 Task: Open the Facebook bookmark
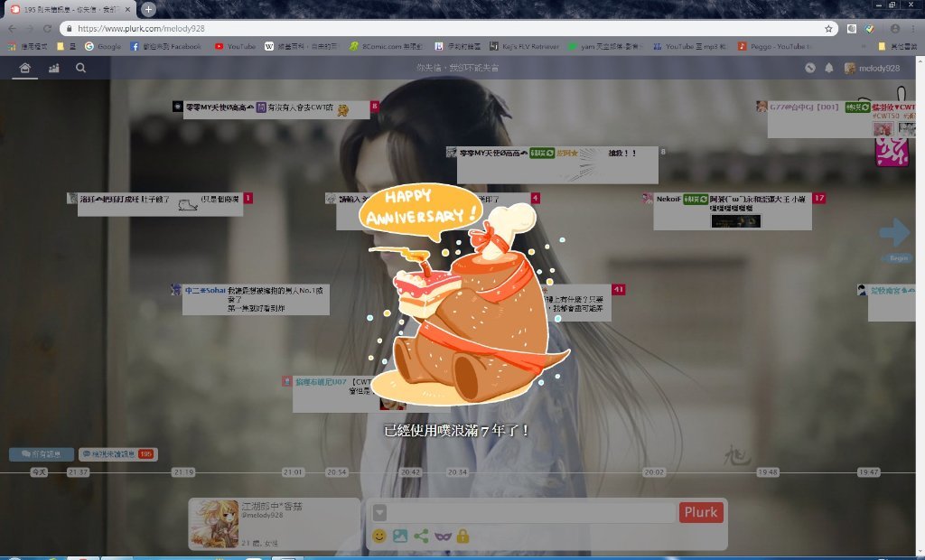[x=166, y=46]
